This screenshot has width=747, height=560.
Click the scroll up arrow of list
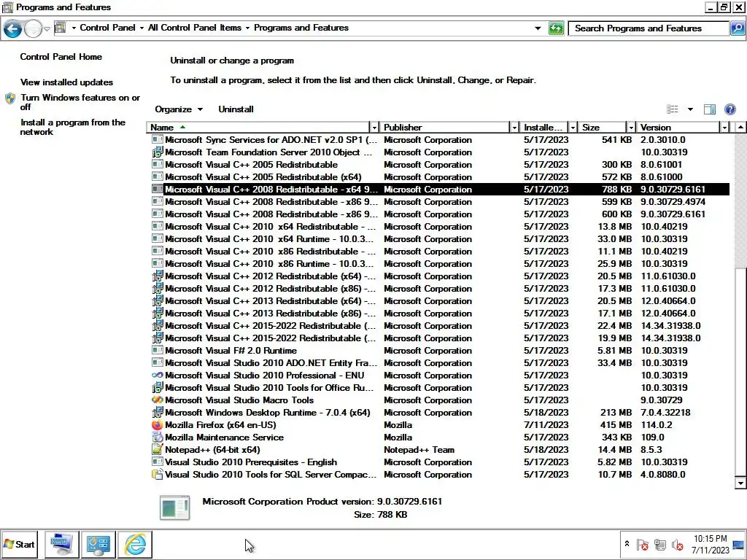tap(740, 127)
